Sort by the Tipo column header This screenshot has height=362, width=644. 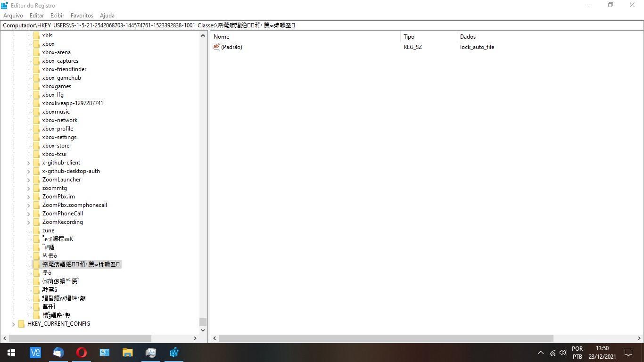click(429, 36)
